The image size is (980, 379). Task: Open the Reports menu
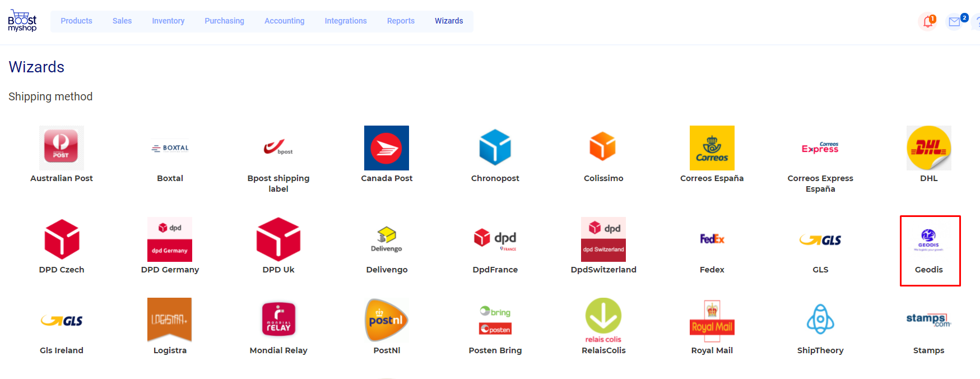(401, 21)
